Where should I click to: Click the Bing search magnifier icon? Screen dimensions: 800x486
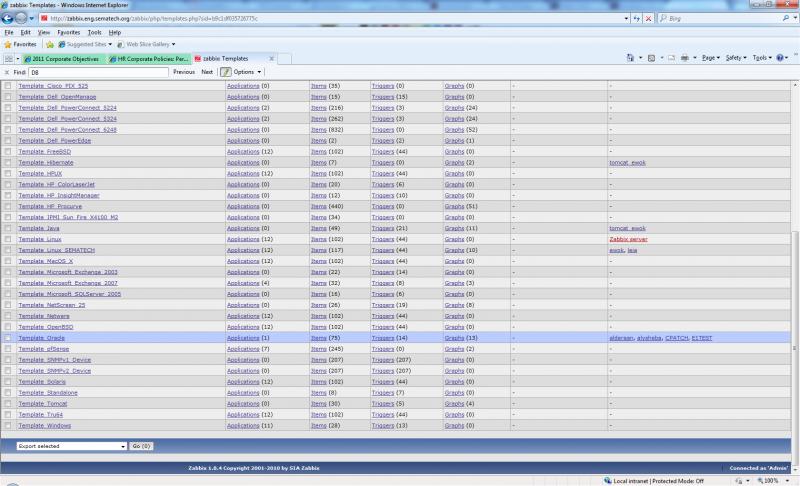click(786, 18)
